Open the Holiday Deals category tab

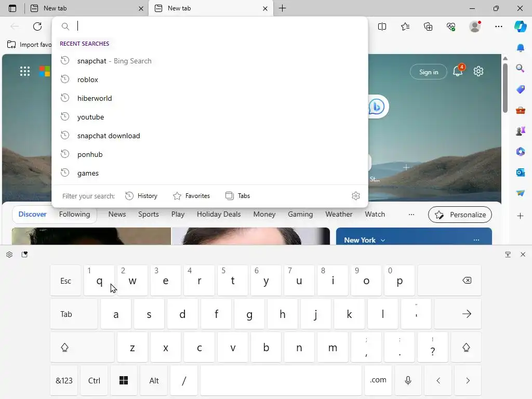(219, 215)
